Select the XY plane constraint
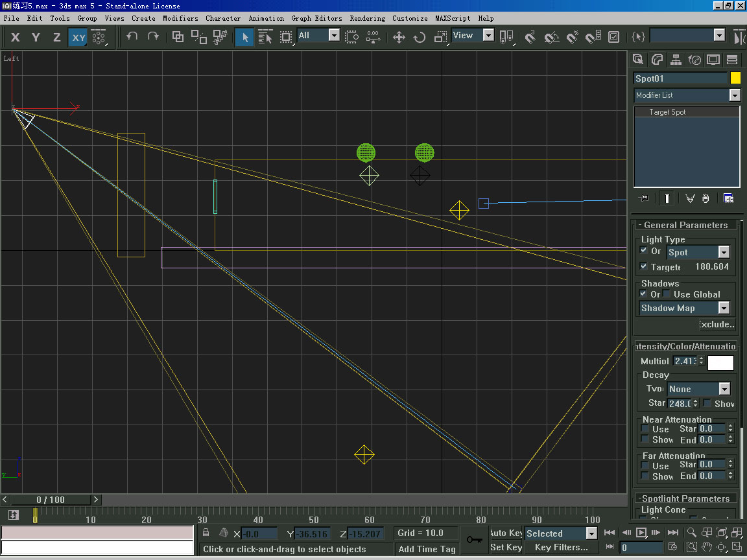Image resolution: width=747 pixels, height=560 pixels. (x=78, y=37)
